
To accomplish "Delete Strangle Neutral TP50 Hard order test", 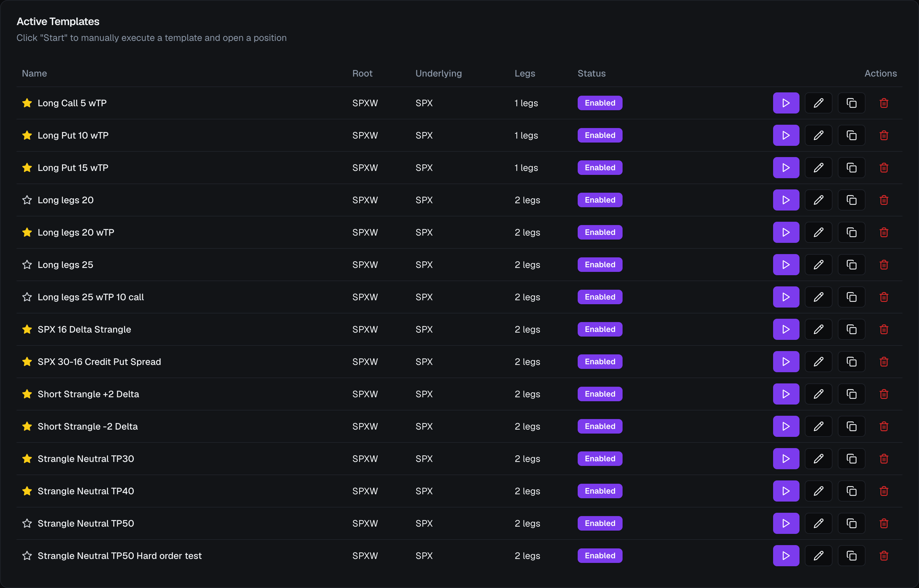I will [883, 556].
